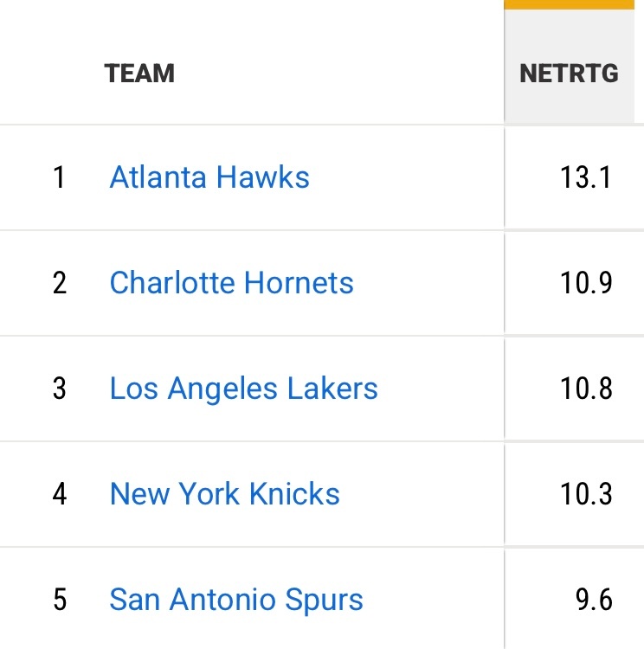Image resolution: width=644 pixels, height=649 pixels.
Task: Click the TEAM column header
Action: [x=139, y=73]
